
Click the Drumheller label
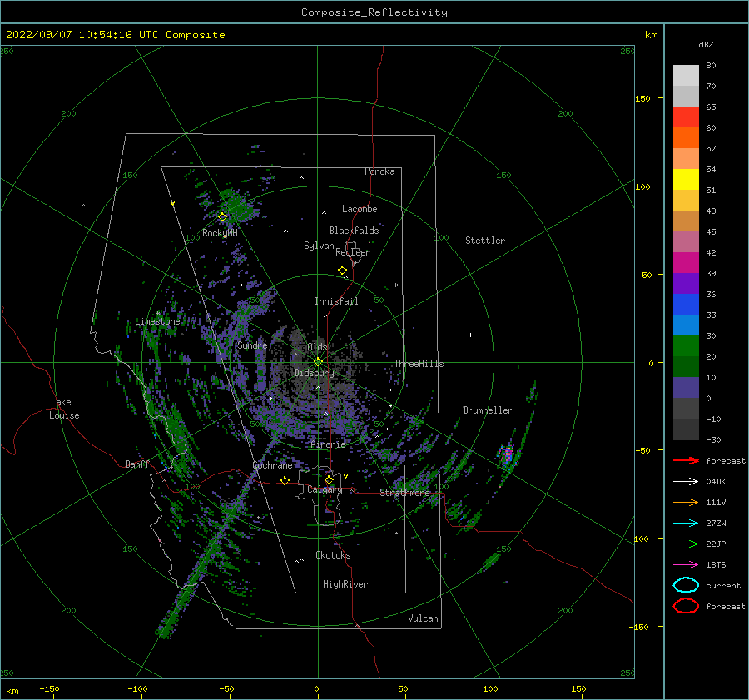[487, 410]
